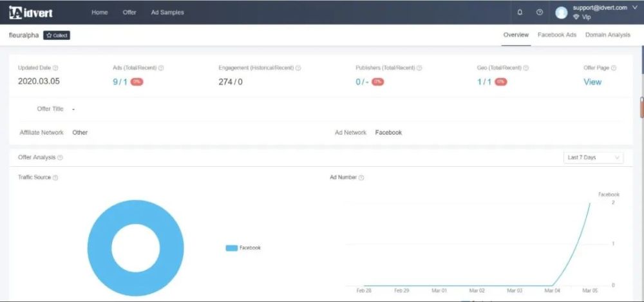Click the Mar 05 axis label
This screenshot has height=302, width=644.
point(589,290)
